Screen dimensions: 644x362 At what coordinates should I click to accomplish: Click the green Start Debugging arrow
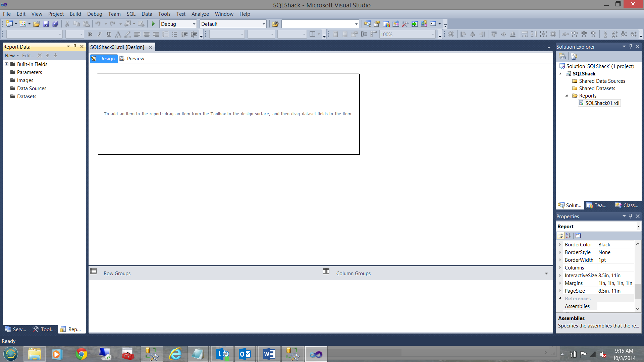pos(153,24)
